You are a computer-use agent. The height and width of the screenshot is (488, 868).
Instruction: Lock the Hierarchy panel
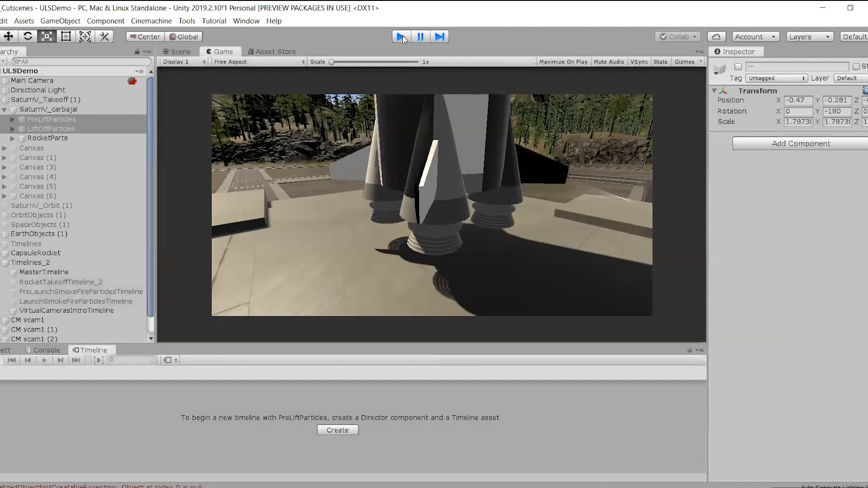point(137,52)
